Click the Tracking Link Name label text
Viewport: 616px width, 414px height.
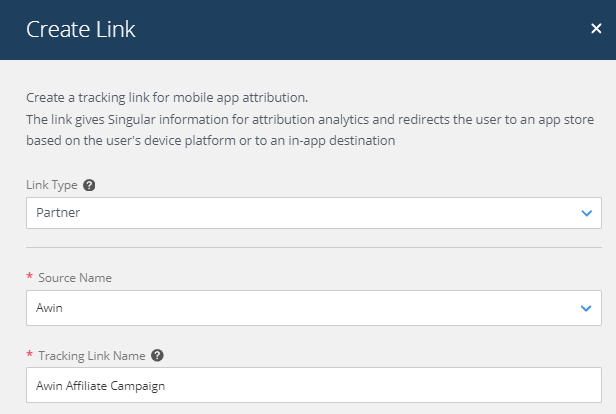click(x=92, y=356)
